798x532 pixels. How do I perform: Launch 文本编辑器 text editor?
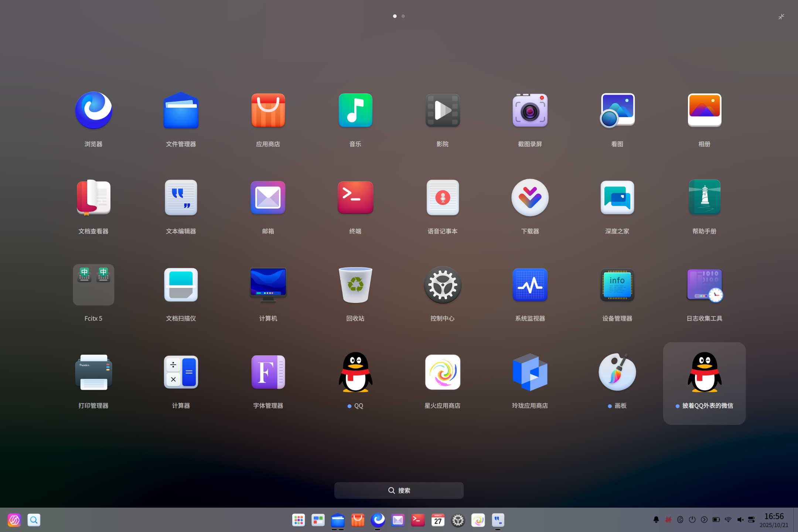click(x=181, y=198)
